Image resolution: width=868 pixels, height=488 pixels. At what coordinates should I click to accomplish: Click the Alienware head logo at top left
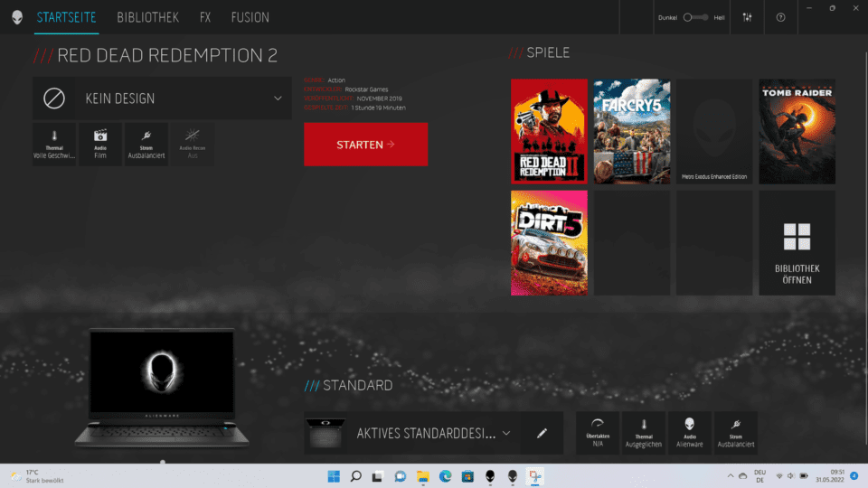pos(17,17)
